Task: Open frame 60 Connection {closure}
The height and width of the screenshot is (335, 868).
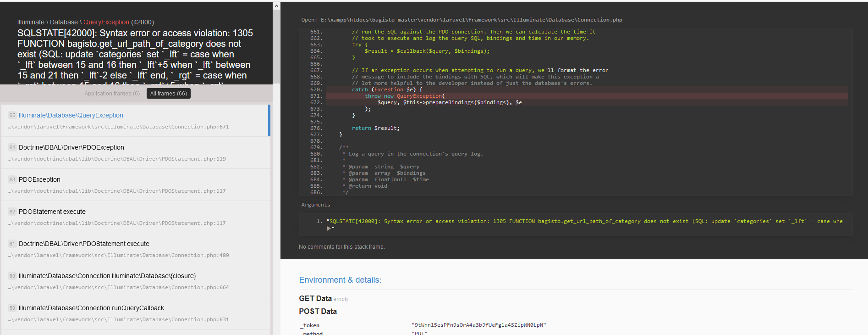Action: point(136,281)
